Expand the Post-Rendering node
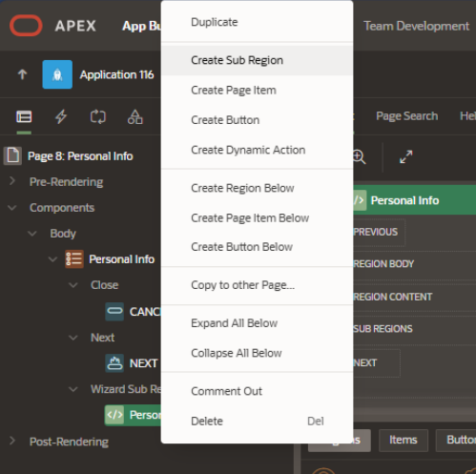476x474 pixels. pyautogui.click(x=12, y=441)
